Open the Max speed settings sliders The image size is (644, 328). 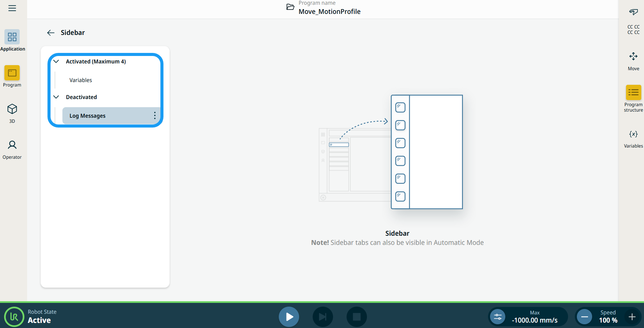[497, 317]
